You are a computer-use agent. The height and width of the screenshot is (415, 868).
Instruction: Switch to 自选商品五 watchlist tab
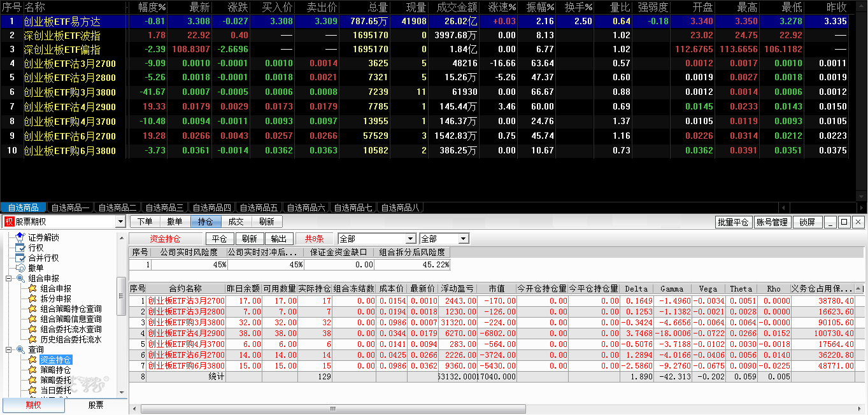[x=259, y=207]
